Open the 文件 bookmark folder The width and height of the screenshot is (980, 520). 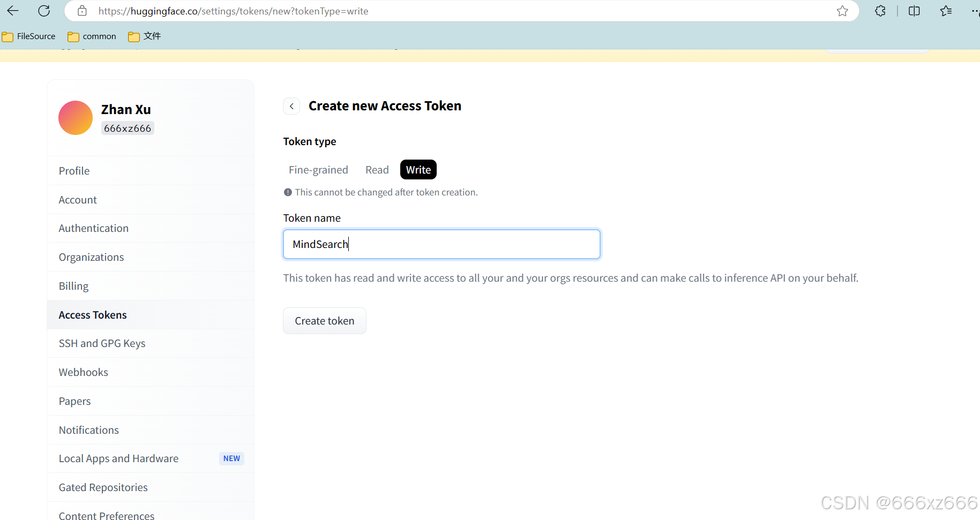(x=145, y=36)
